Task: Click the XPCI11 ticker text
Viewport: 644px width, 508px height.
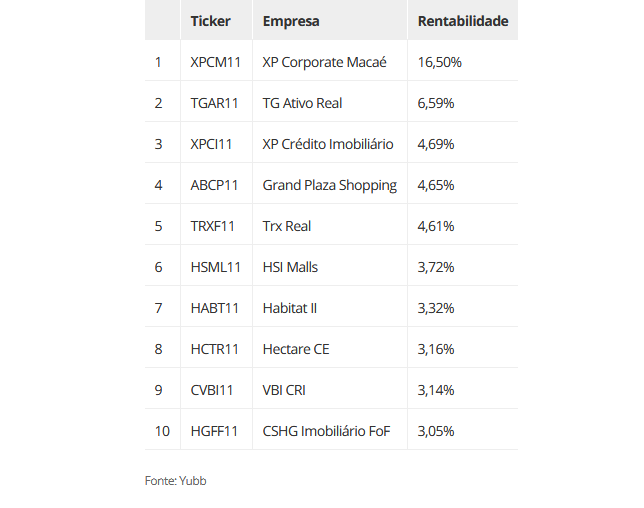Action: coord(211,144)
